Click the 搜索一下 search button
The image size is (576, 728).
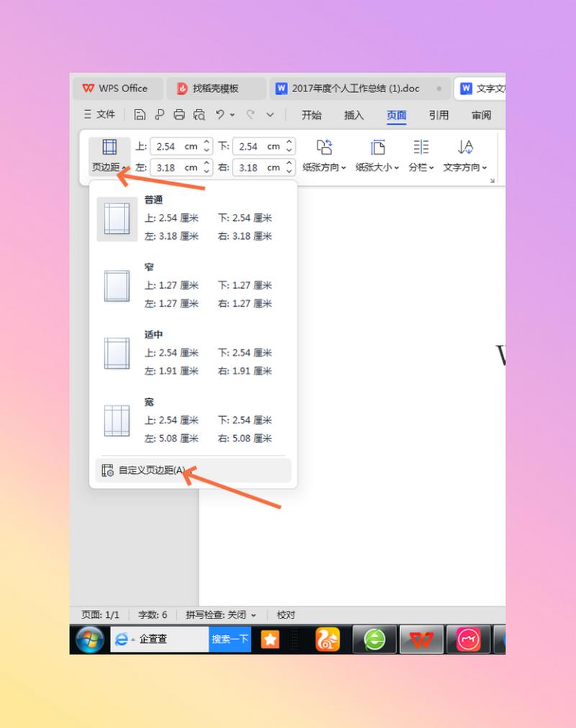(230, 639)
